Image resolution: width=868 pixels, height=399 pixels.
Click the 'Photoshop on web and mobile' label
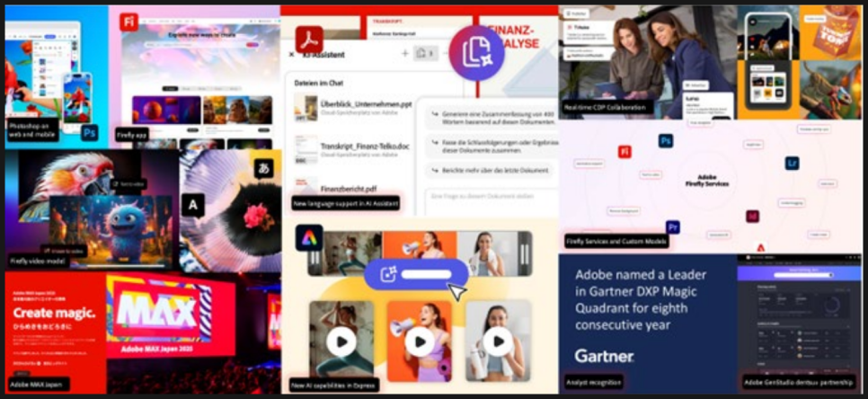click(x=33, y=129)
